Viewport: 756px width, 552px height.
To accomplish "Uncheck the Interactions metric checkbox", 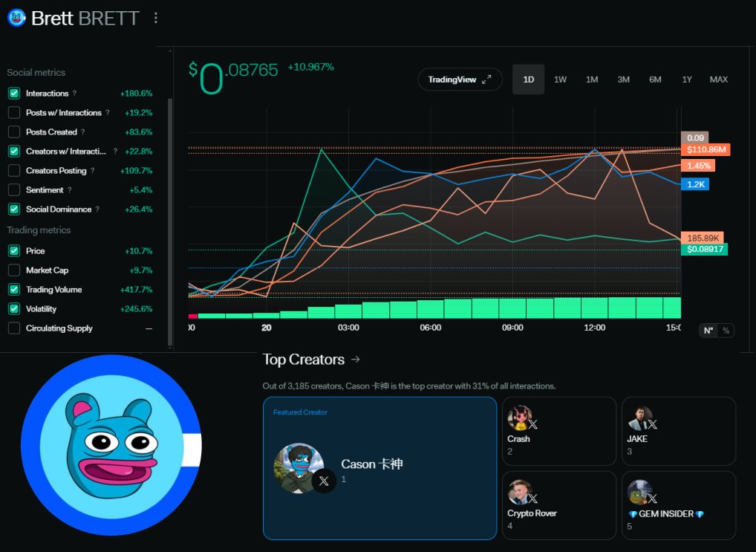I will 14,94.
